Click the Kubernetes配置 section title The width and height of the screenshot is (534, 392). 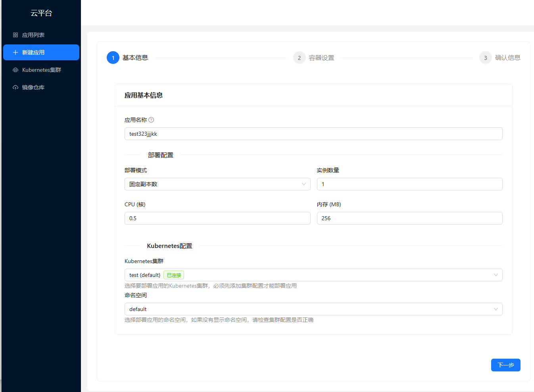(x=170, y=246)
